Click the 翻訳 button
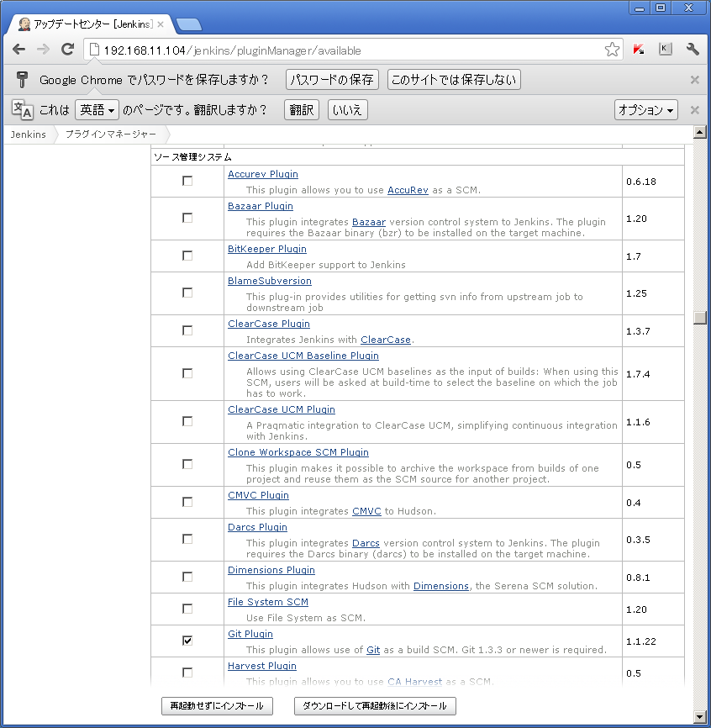Image resolution: width=711 pixels, height=728 pixels. (x=302, y=110)
